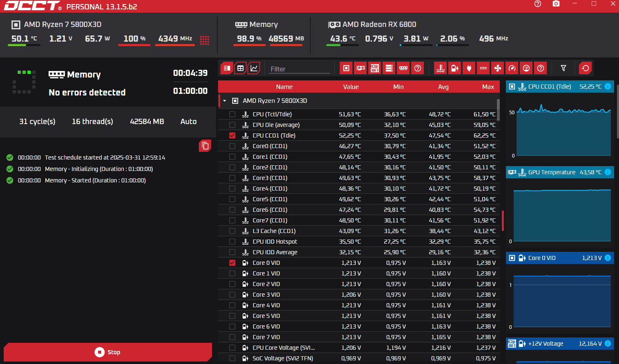The height and width of the screenshot is (364, 619).
Task: Open info for Core 0 VID graph
Action: (x=608, y=258)
